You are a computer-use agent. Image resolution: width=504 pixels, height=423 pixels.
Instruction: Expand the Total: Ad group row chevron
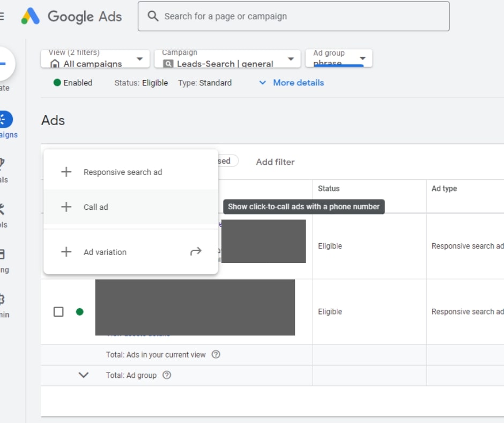point(84,375)
